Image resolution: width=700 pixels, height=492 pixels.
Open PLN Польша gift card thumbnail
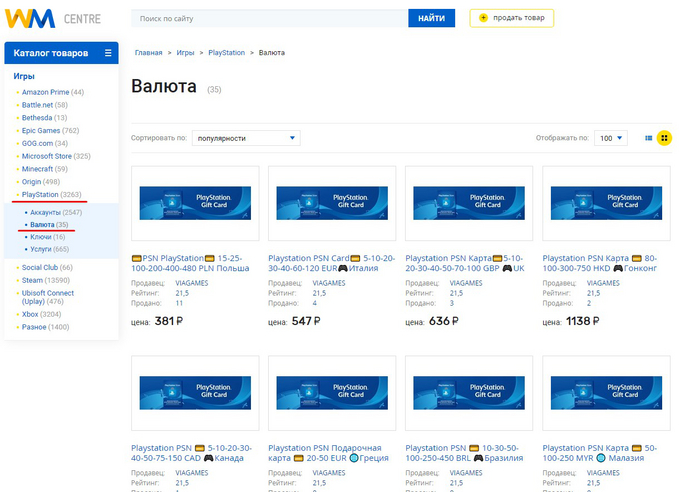point(195,203)
